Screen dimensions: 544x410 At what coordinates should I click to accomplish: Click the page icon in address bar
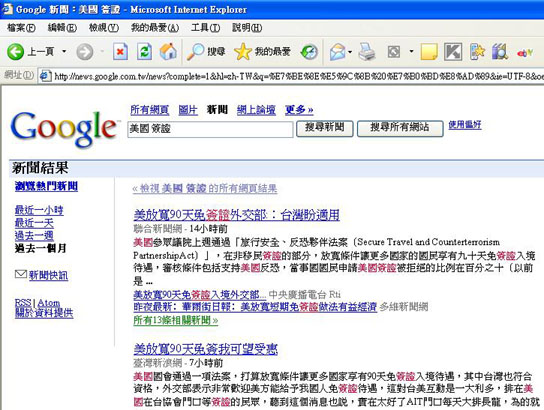tap(45, 76)
